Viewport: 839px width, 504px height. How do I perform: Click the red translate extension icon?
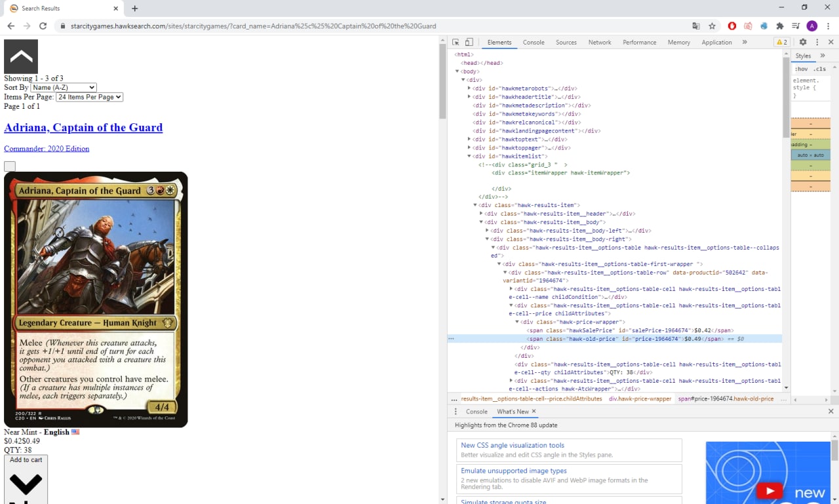748,26
